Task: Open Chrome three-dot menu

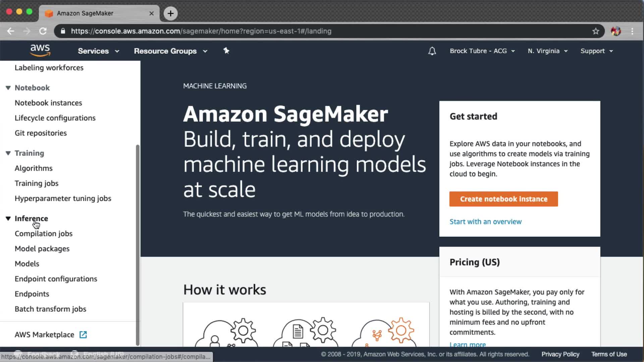Action: (x=632, y=31)
